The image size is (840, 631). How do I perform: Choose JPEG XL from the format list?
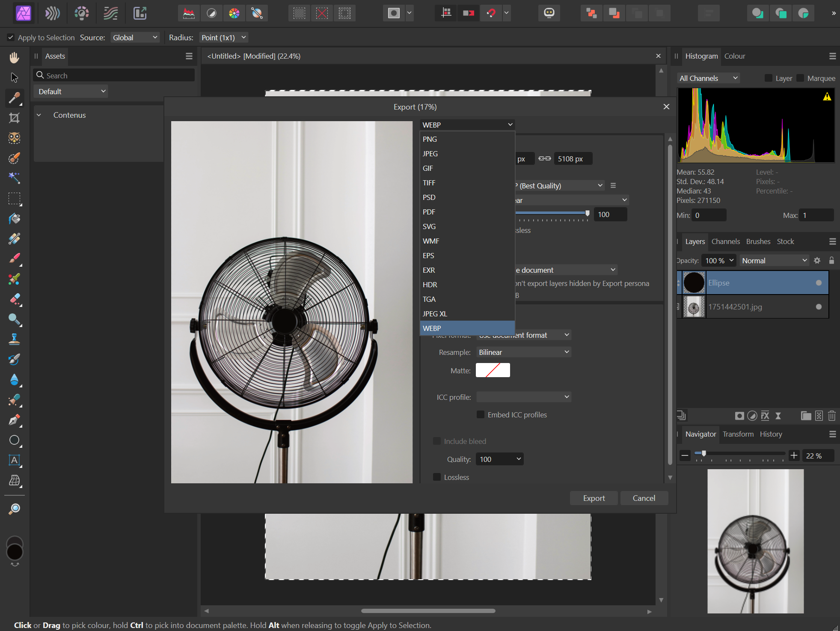click(x=467, y=314)
